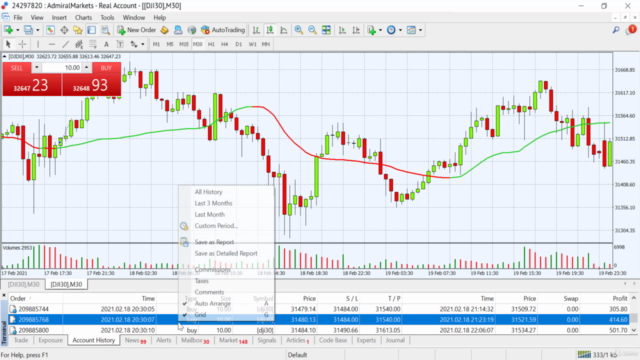The image size is (640, 360).
Task: Open the volume dropdown beside SELL
Action: pyautogui.click(x=36, y=68)
